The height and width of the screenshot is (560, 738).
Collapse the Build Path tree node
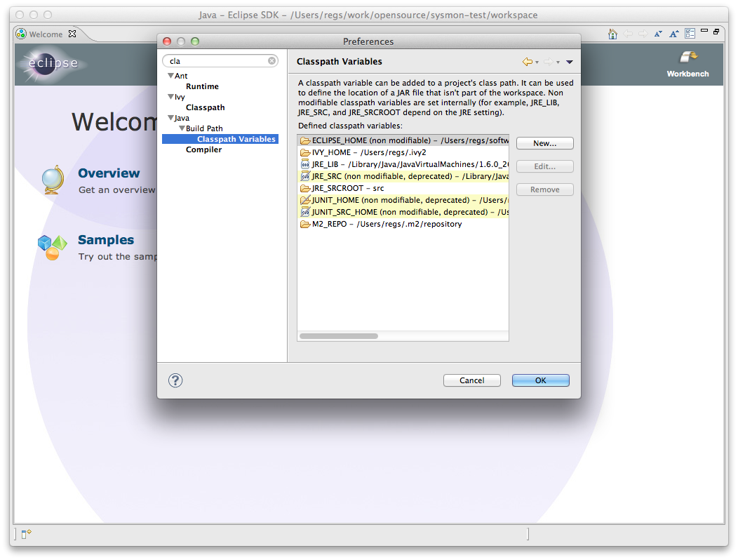click(182, 128)
